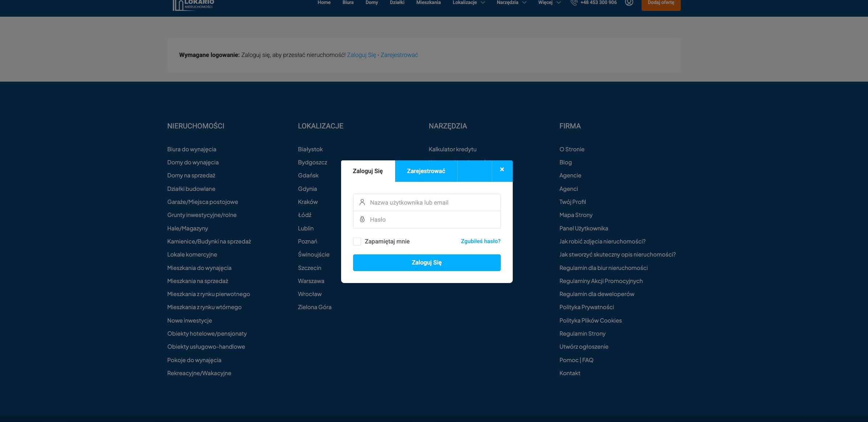Click the Zarejestrować link in login notice
Image resolution: width=868 pixels, height=422 pixels.
point(399,55)
